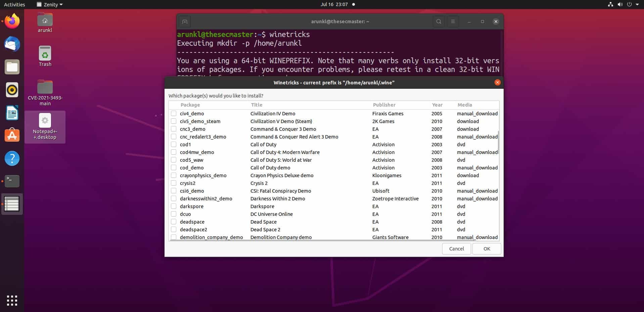Open Rhythmbox music player in dock
The width and height of the screenshot is (644, 312).
12,90
